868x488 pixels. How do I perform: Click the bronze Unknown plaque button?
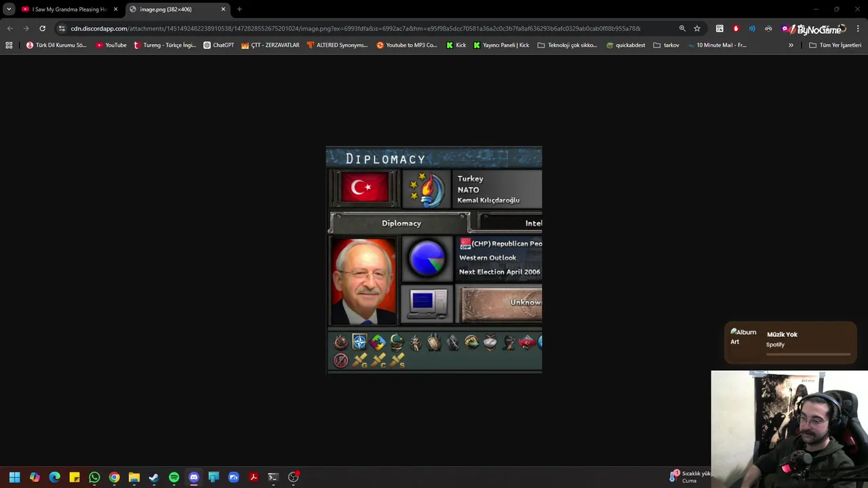502,304
